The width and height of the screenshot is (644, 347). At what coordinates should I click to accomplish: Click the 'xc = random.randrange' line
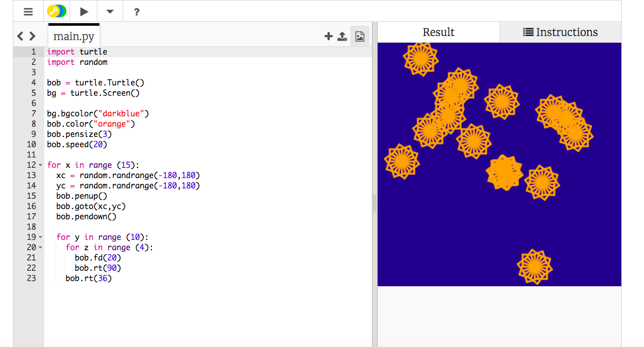(x=128, y=175)
